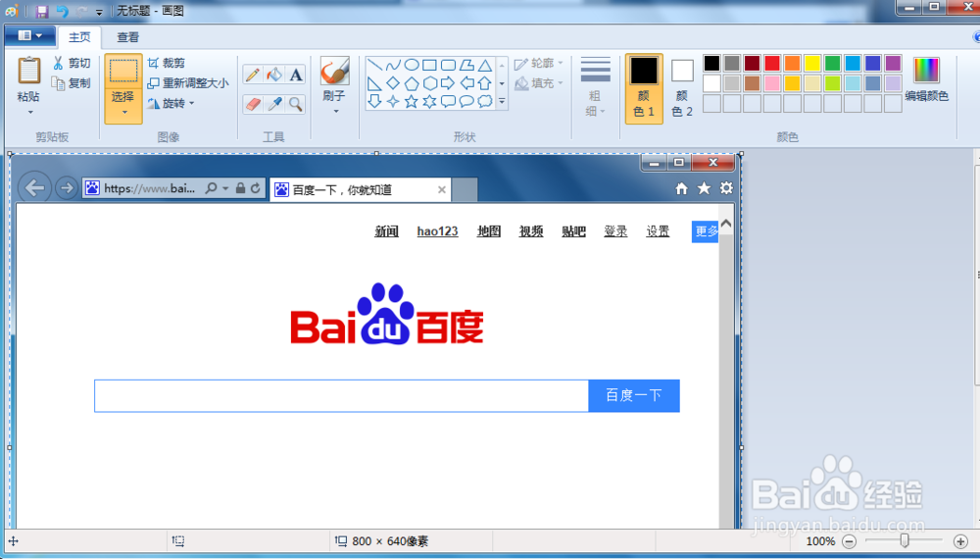Viewport: 980px width, 559px height.
Task: Choose the Pentagon shape
Action: 412,83
